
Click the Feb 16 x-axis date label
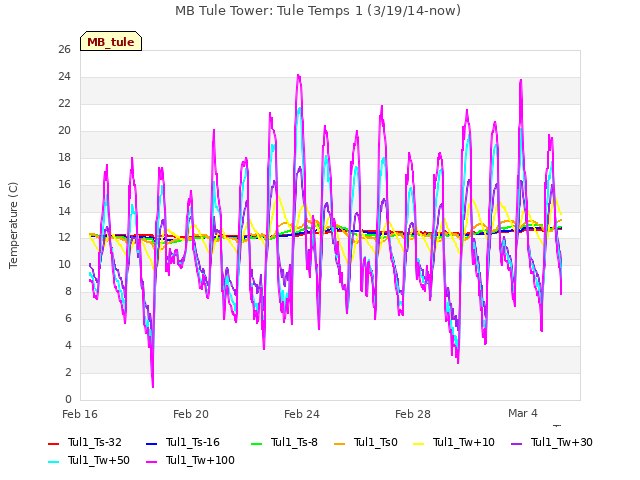80,414
